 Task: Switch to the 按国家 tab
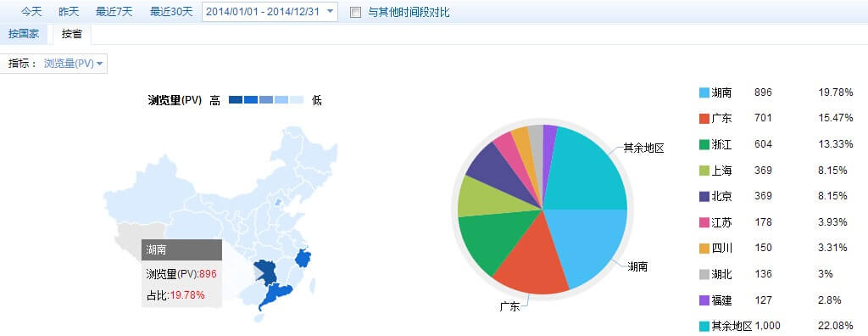pos(24,34)
